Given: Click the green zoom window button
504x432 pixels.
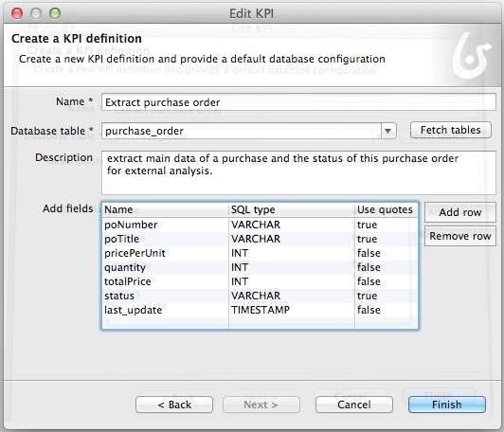Looking at the screenshot, I should 55,13.
